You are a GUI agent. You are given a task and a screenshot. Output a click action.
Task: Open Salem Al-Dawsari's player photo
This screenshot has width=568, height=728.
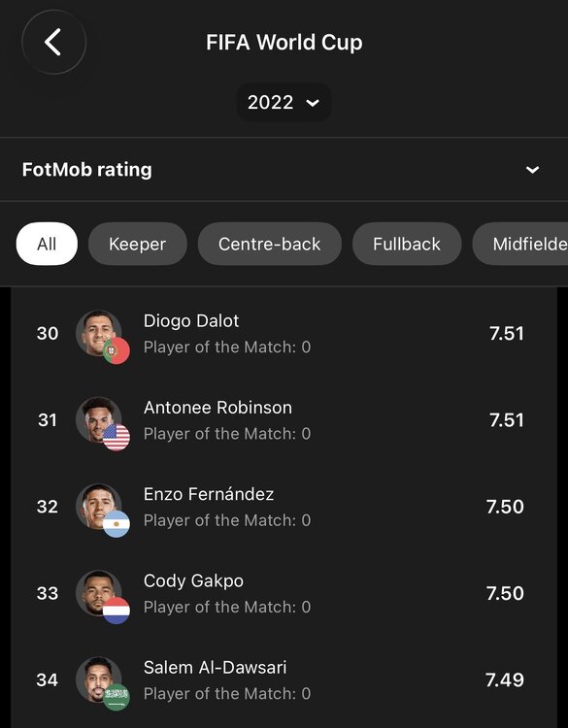tap(98, 679)
